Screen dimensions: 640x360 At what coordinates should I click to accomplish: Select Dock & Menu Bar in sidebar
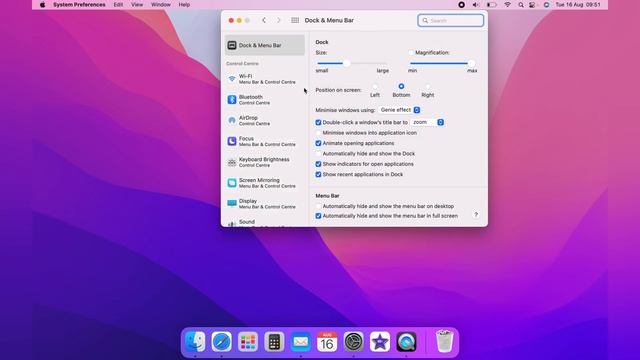pos(264,45)
